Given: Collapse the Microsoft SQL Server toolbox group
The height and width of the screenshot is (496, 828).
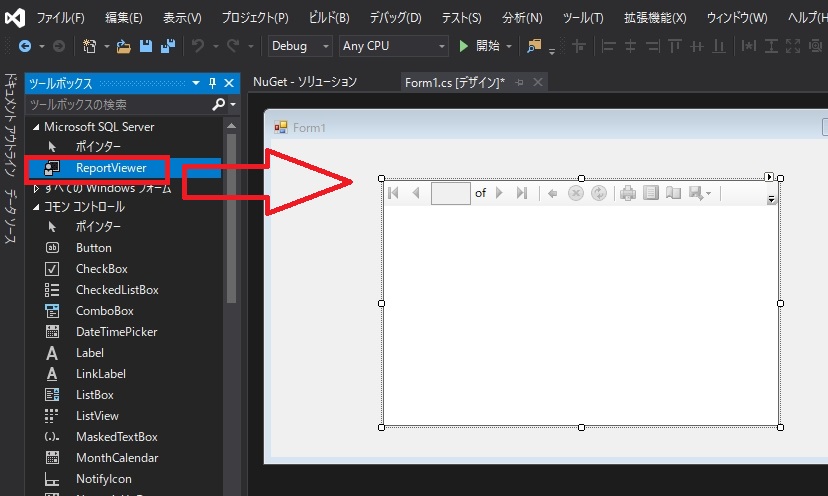Looking at the screenshot, I should (x=36, y=127).
